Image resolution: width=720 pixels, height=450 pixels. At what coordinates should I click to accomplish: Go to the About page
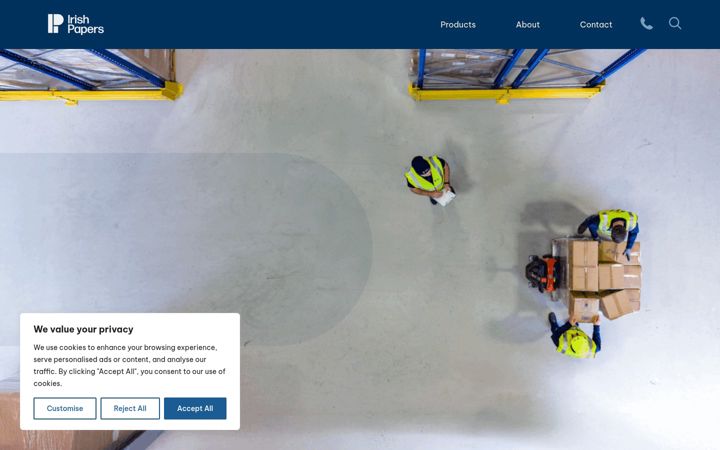click(528, 25)
